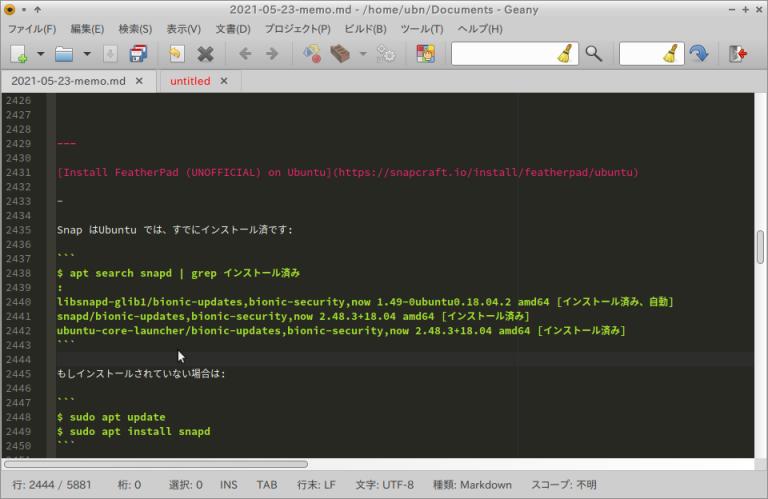Expand the new file template dropdown arrow
The image size is (768, 499).
click(x=41, y=54)
